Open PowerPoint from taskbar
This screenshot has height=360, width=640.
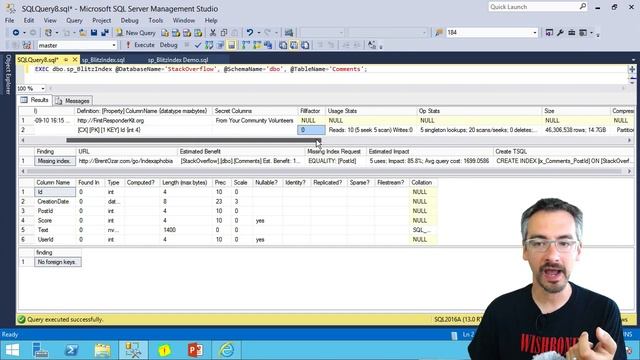(x=195, y=350)
